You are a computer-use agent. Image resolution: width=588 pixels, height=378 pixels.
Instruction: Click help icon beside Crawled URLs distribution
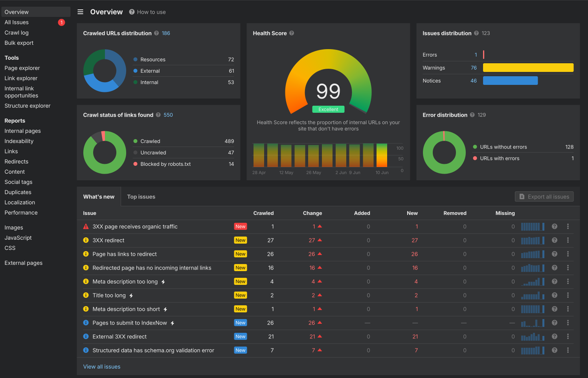click(x=156, y=33)
